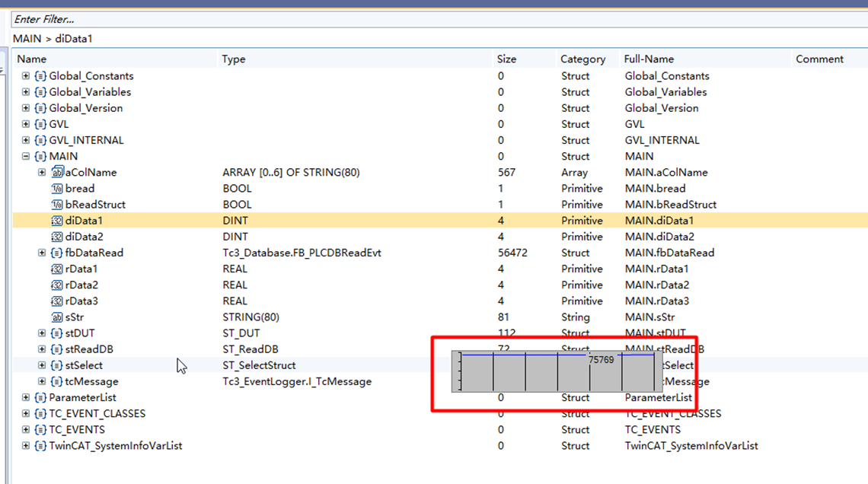
Task: Expand the fbDataRead function block
Action: click(x=42, y=252)
